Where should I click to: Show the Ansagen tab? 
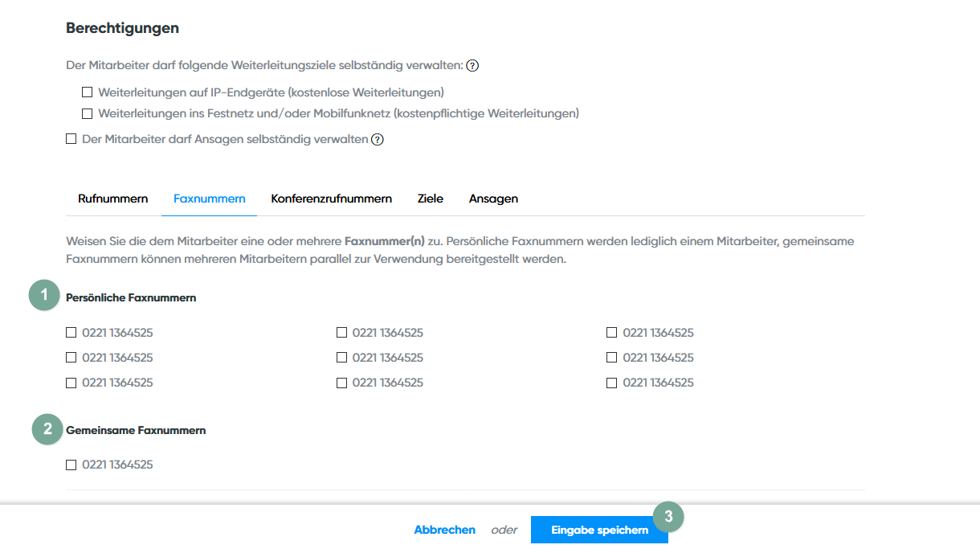click(493, 199)
